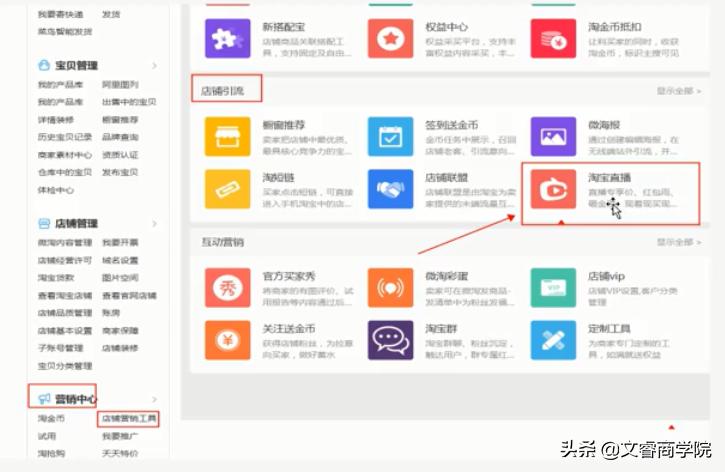
Task: Open the 权益中心 star icon
Action: 390,38
